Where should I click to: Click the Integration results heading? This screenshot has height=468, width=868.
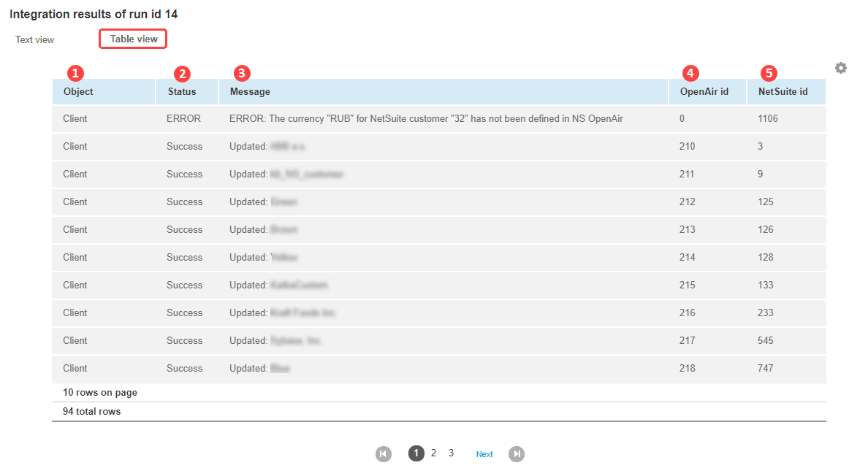94,15
